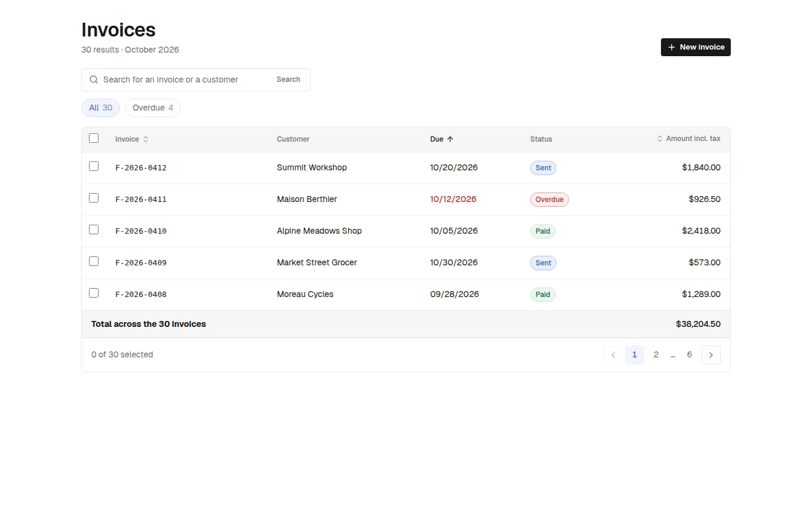Jump to page 6 of results
Image resolution: width=812 pixels, height=508 pixels.
click(690, 355)
